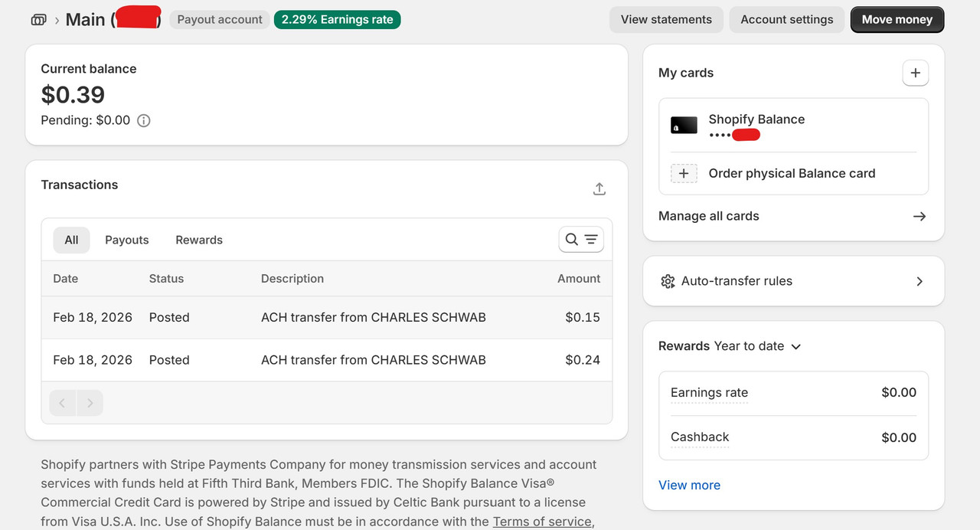Export transactions using the upload icon
The height and width of the screenshot is (530, 980).
[599, 188]
